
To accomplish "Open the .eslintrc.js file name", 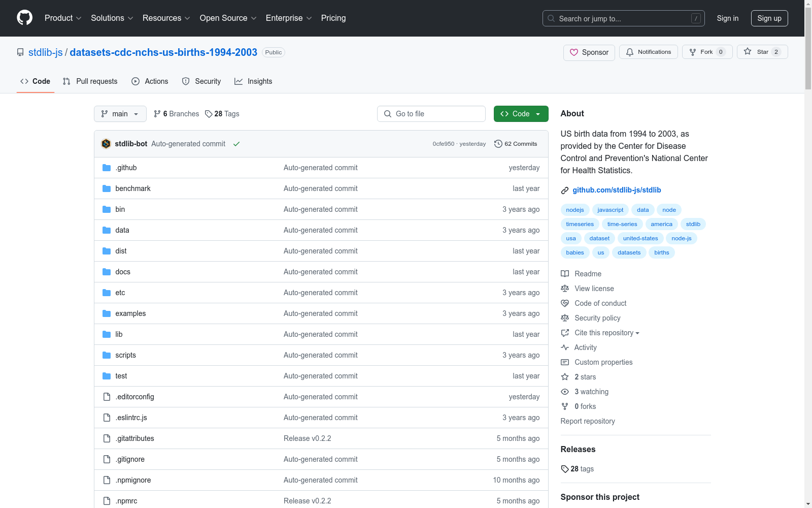I will click(131, 418).
